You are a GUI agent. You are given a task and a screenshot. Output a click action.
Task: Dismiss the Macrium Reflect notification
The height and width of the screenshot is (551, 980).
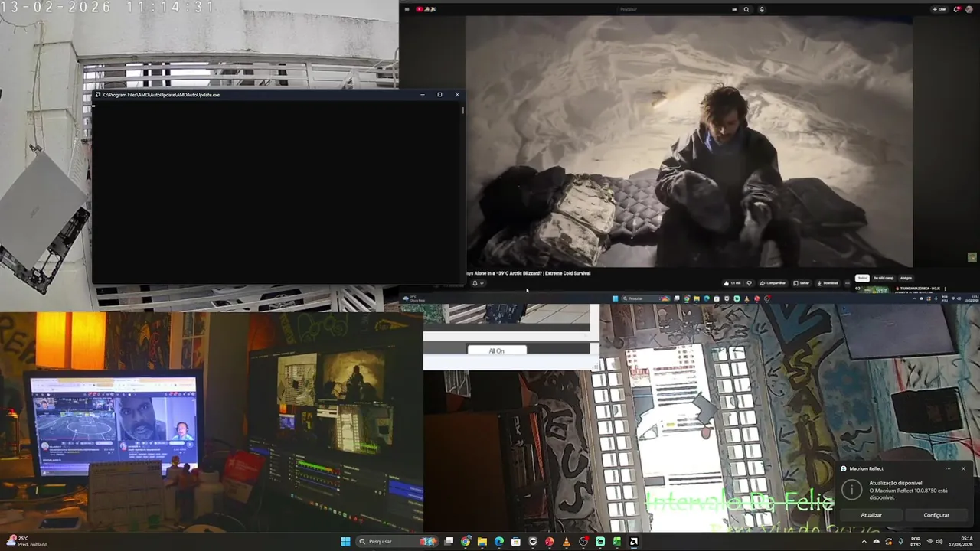(963, 468)
